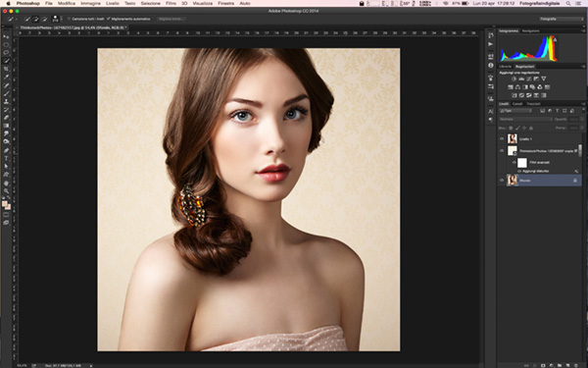Select the Dodge tool
Image resolution: width=588 pixels, height=368 pixels.
coord(7,141)
